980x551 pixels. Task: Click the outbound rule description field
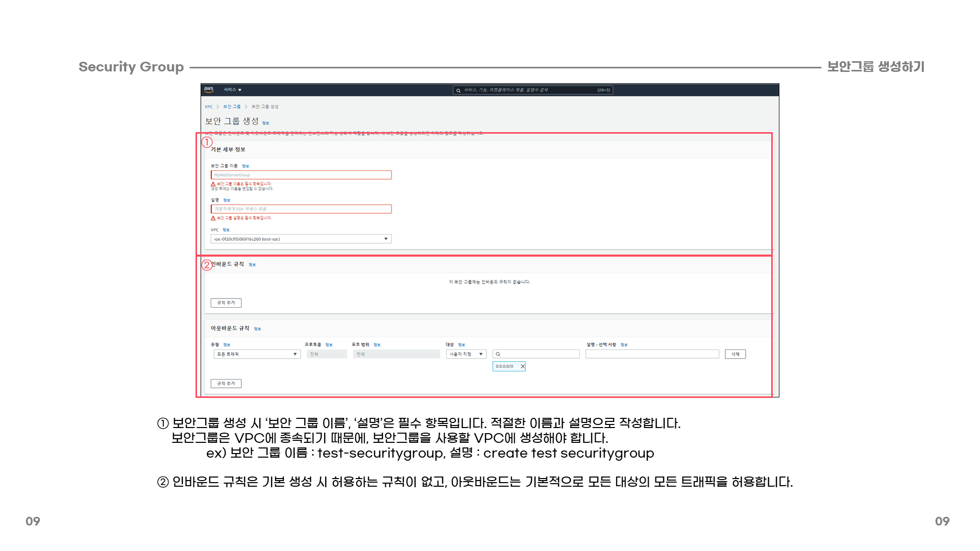click(652, 354)
